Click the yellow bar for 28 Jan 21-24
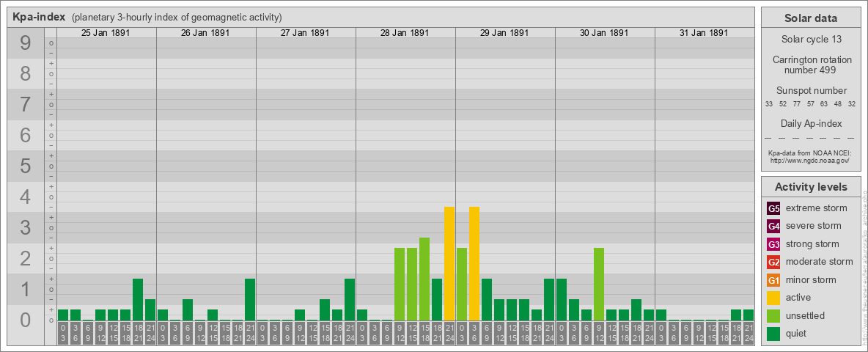This screenshot has width=868, height=352. (x=449, y=263)
